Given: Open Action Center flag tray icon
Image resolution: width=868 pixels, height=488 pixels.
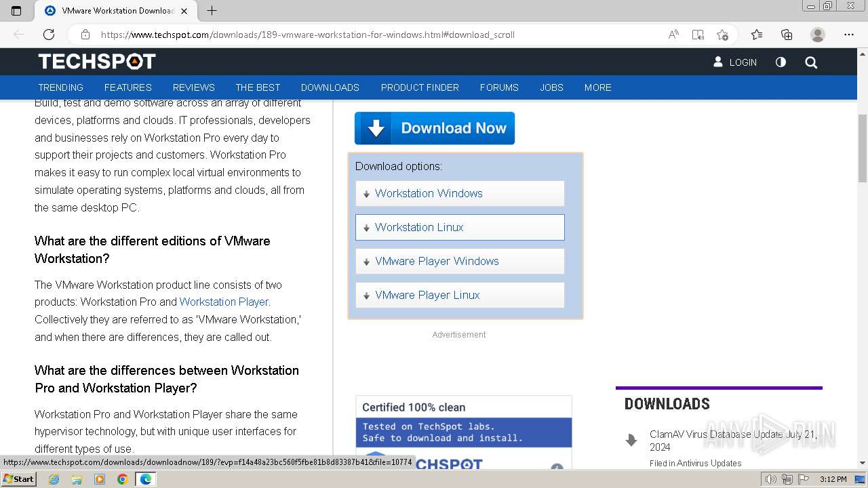Looking at the screenshot, I should pyautogui.click(x=803, y=479).
